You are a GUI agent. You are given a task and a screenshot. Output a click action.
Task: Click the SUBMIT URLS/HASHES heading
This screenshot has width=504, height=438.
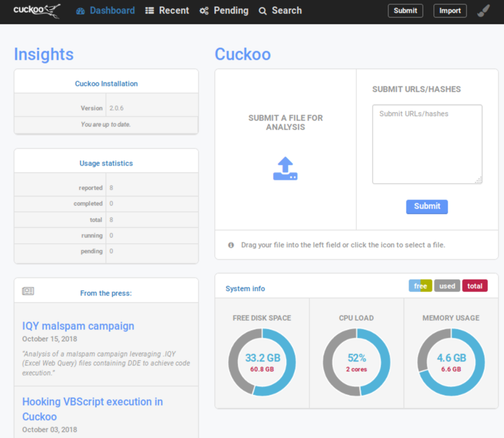coord(416,89)
